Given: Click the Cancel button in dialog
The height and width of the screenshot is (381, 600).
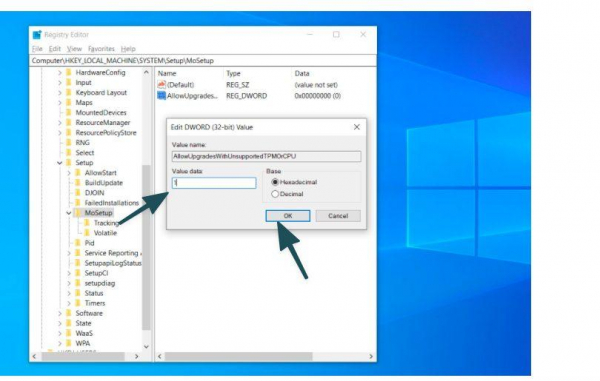Looking at the screenshot, I should tap(338, 216).
